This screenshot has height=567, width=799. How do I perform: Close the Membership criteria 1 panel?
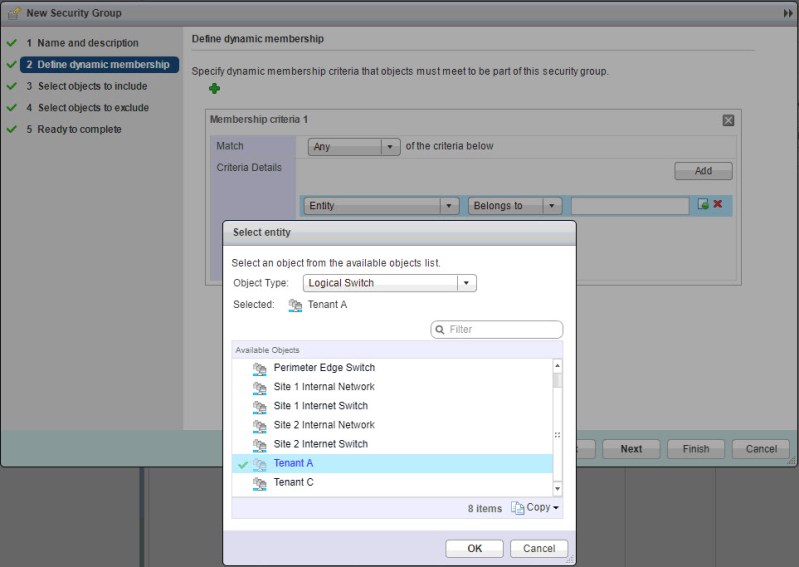click(x=728, y=120)
